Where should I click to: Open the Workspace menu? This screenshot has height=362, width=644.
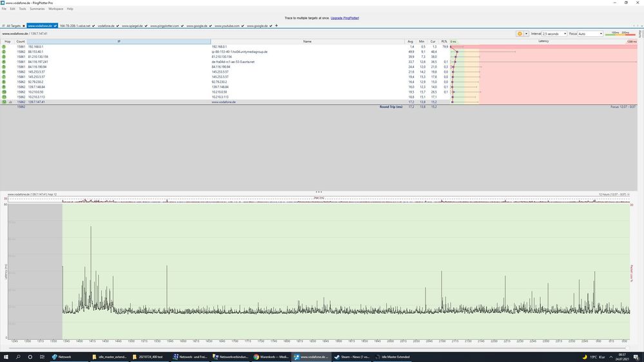pyautogui.click(x=56, y=8)
